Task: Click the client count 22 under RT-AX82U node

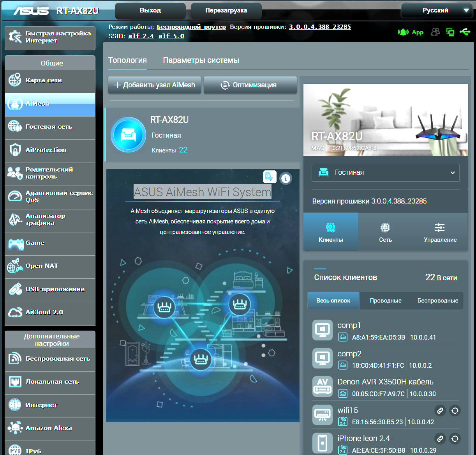Action: pyautogui.click(x=183, y=150)
